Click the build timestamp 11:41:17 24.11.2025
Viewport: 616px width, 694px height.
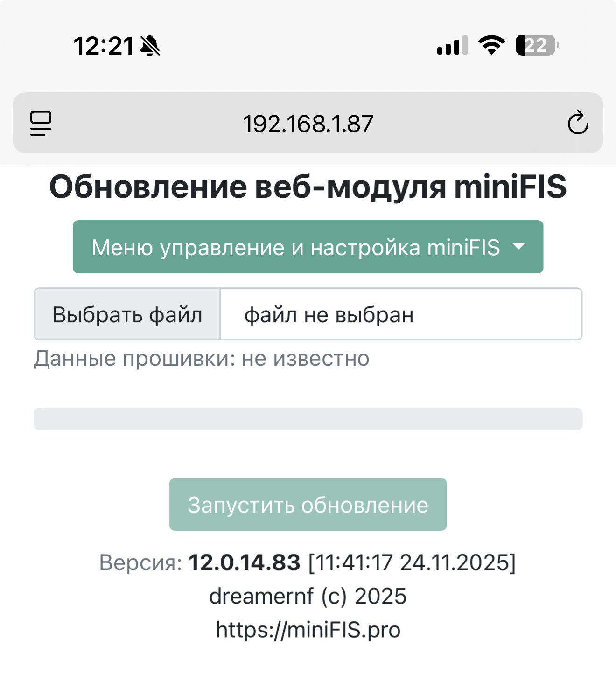coord(412,562)
